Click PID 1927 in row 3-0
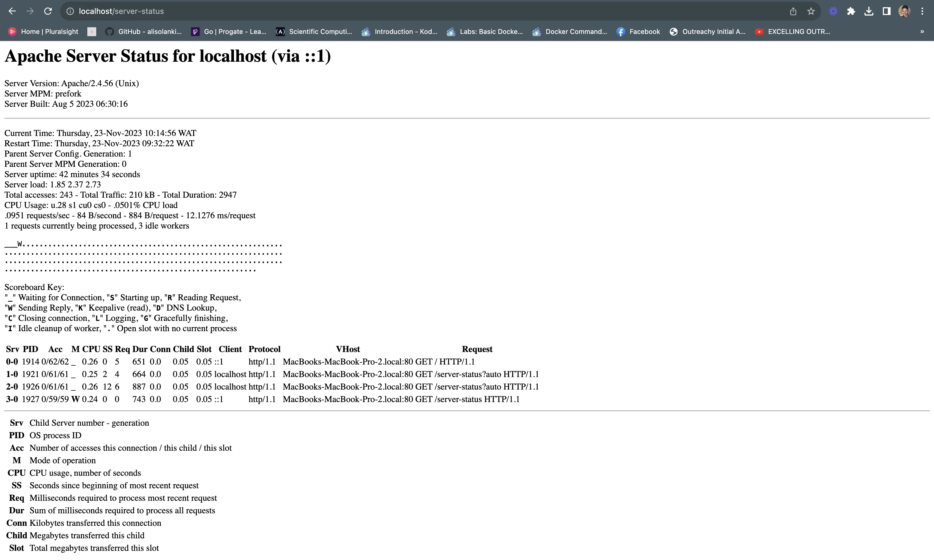The height and width of the screenshot is (560, 934). (x=31, y=399)
